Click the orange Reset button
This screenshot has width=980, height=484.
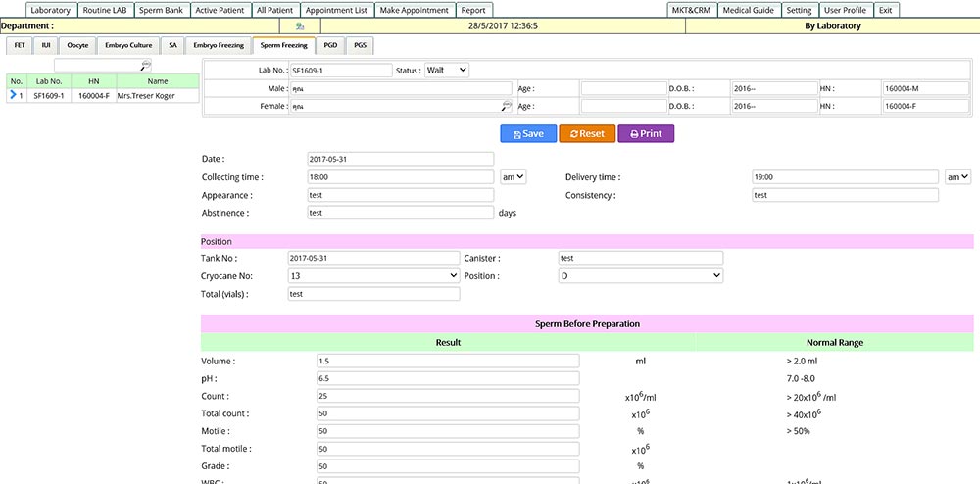[587, 133]
